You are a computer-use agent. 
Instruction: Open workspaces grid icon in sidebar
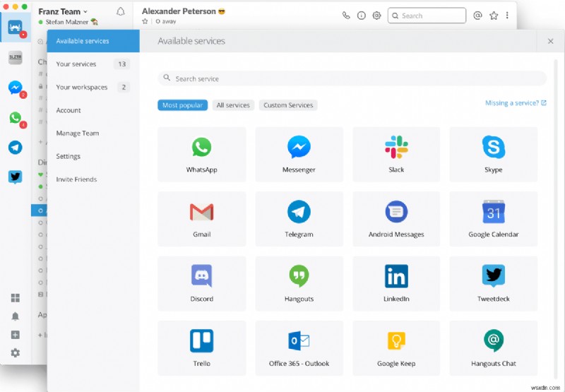(15, 297)
